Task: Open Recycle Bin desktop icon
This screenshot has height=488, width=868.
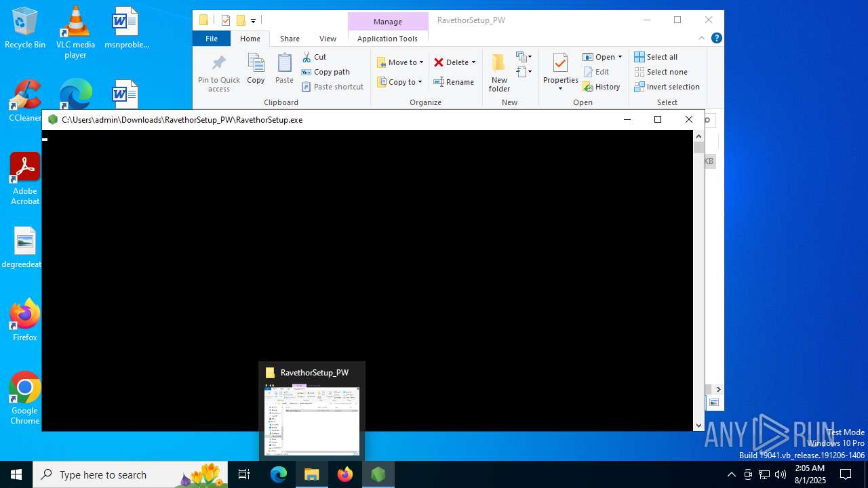Action: coord(25,28)
